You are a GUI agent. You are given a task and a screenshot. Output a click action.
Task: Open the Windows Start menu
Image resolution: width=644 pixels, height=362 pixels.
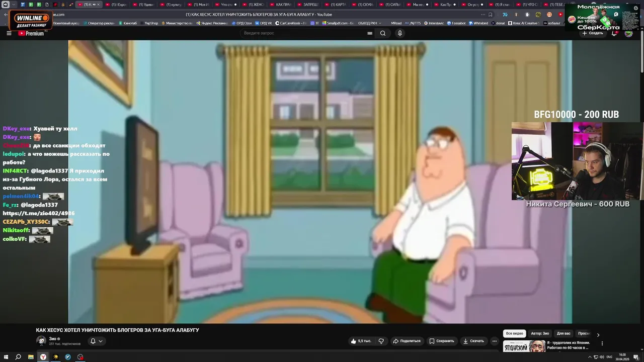pyautogui.click(x=6, y=357)
